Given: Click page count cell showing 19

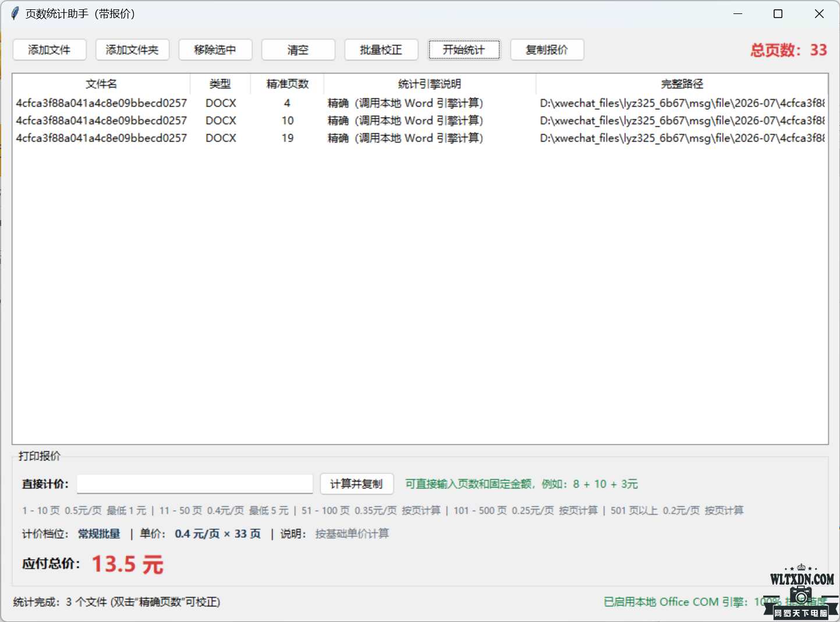Looking at the screenshot, I should point(288,138).
